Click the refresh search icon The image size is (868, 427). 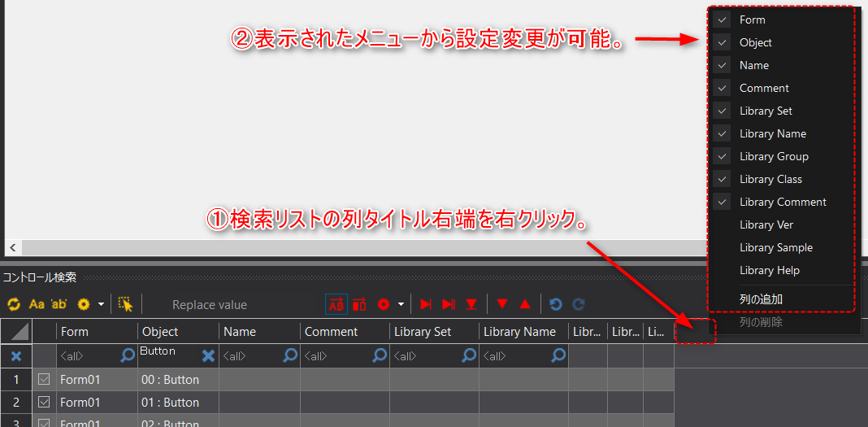tap(14, 304)
